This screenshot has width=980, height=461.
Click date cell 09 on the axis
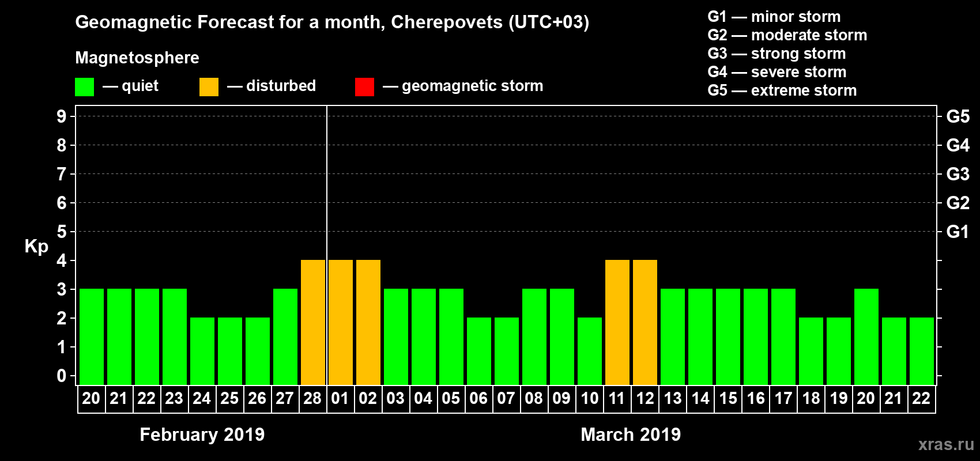[561, 399]
